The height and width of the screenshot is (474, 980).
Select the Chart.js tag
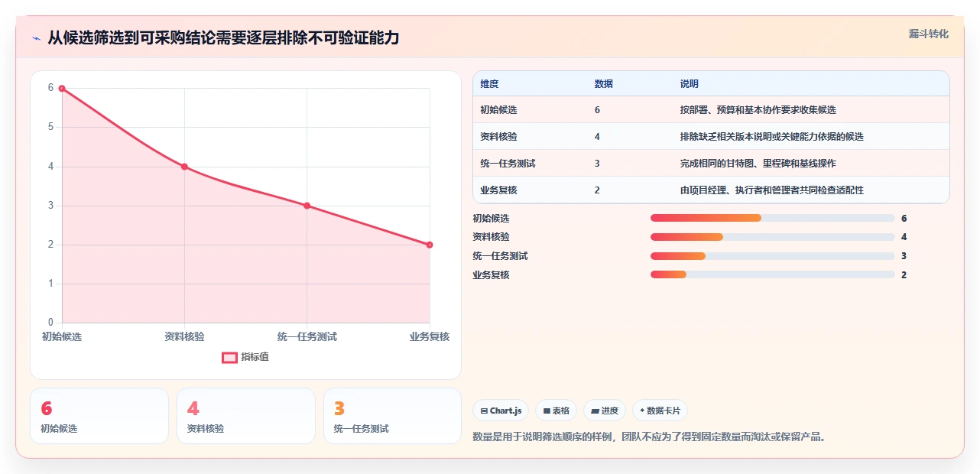tap(501, 411)
